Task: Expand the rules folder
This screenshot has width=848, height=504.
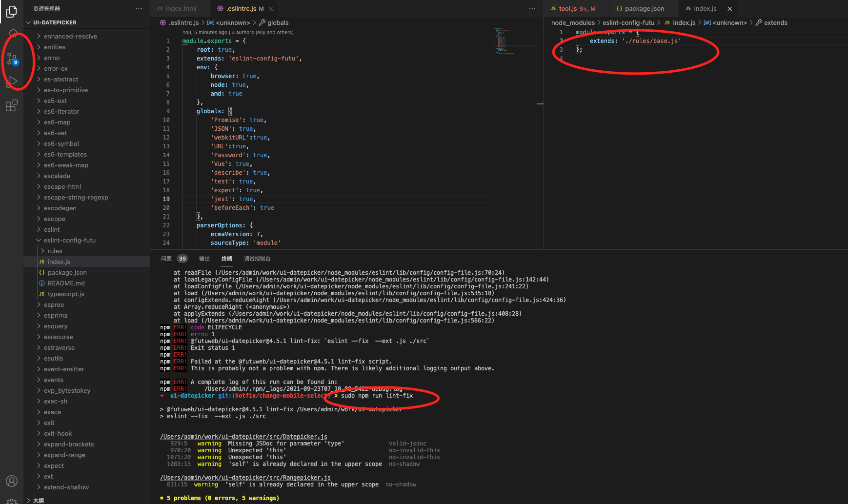Action: [87, 251]
